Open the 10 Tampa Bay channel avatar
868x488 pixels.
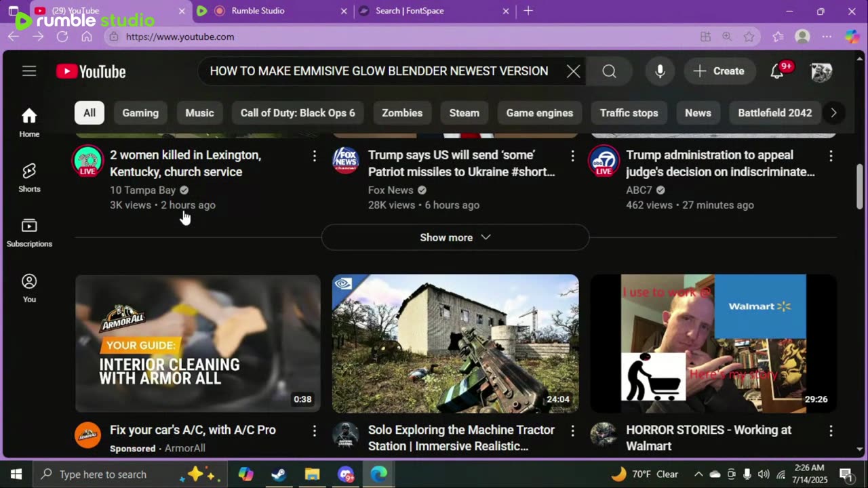pos(88,161)
